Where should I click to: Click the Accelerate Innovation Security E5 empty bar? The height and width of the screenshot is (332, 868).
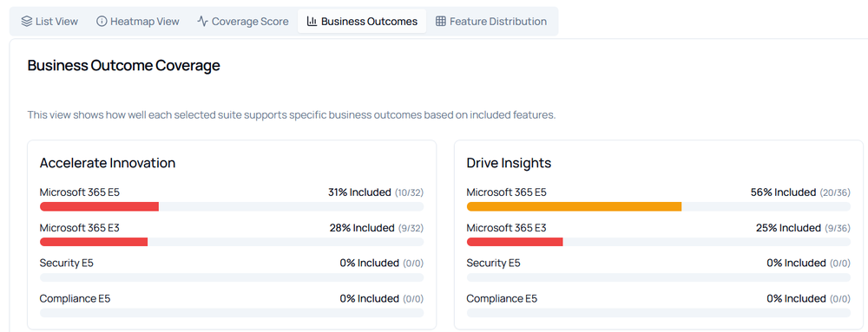pos(232,277)
